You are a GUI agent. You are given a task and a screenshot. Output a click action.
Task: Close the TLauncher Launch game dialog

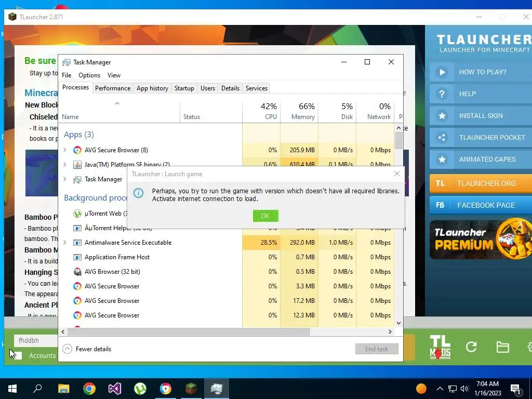point(396,174)
